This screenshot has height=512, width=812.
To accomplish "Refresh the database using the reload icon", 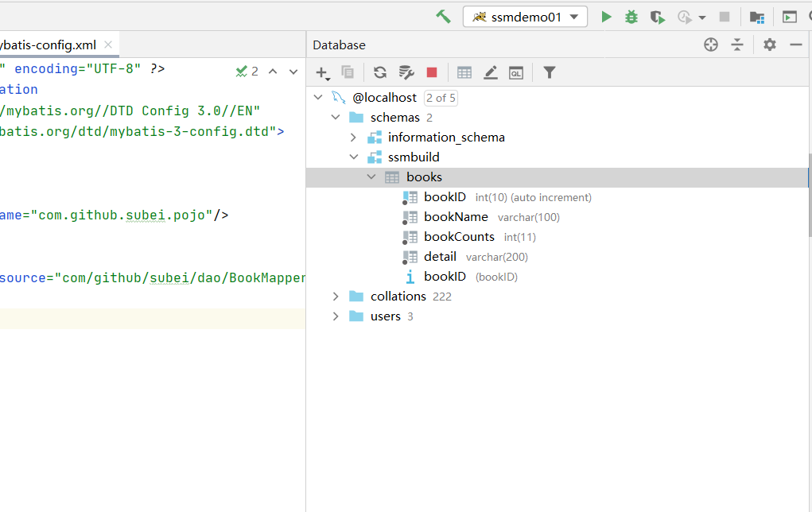I will [380, 72].
